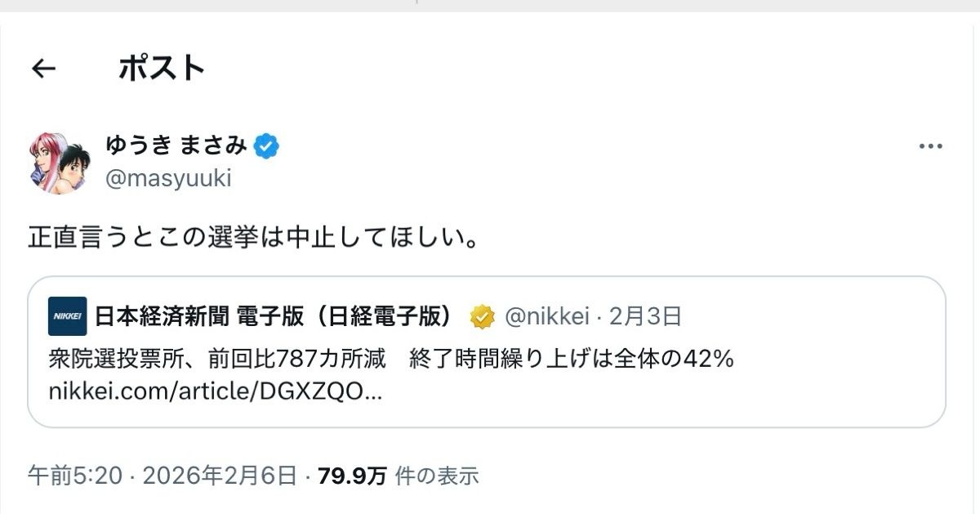Open the NIKKEI logo avatar
The width and height of the screenshot is (980, 514).
point(68,316)
